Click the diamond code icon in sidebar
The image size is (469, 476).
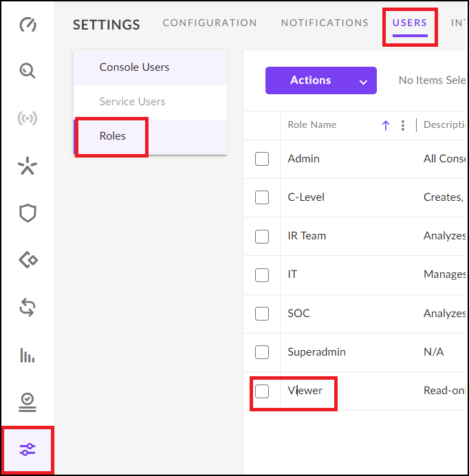(28, 260)
